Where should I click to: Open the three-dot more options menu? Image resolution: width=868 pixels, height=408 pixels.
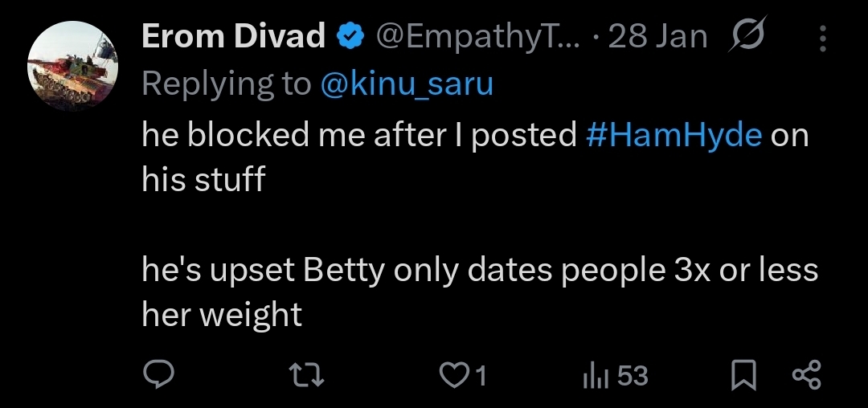click(823, 38)
